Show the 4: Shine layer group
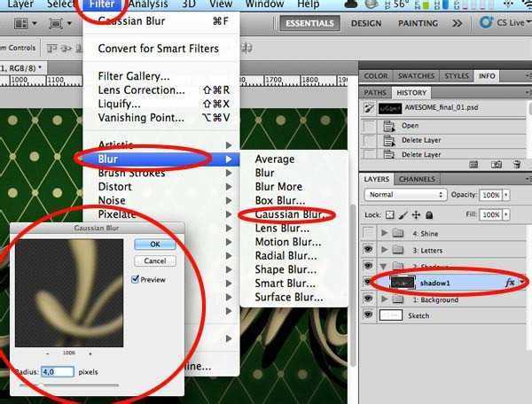The width and height of the screenshot is (532, 404). pyautogui.click(x=368, y=233)
